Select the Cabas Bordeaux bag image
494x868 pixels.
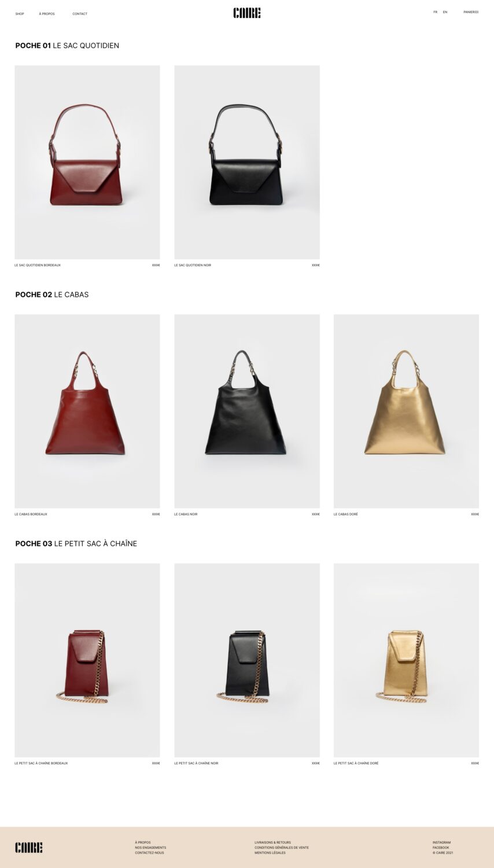[87, 411]
